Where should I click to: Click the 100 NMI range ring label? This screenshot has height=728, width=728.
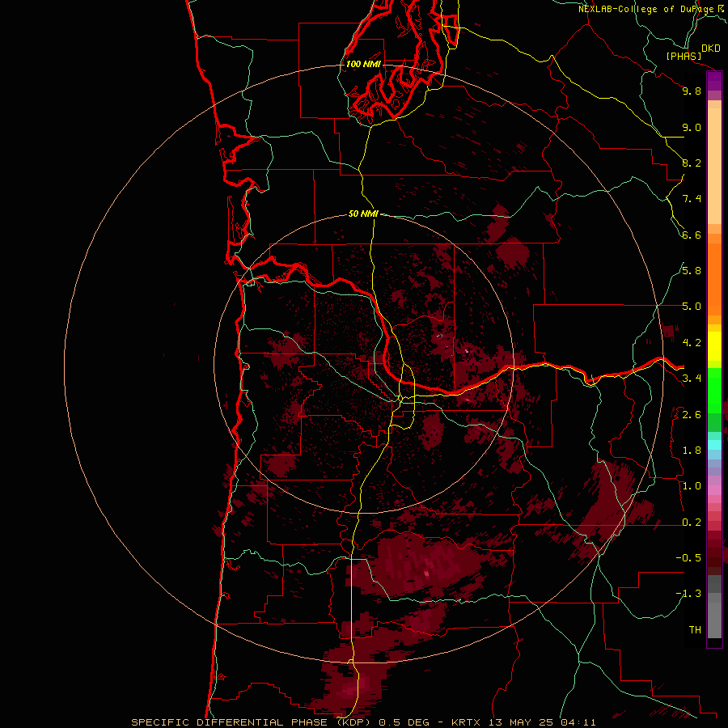363,64
